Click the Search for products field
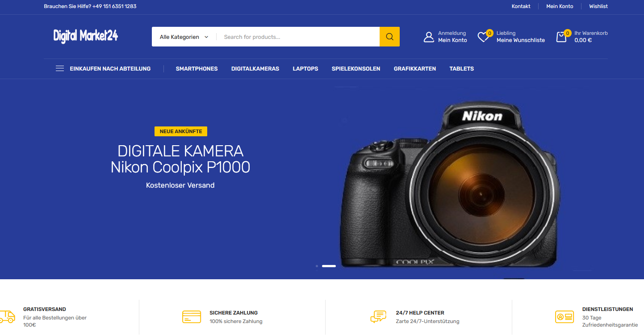Screen dimensions: 644x336 click(298, 37)
